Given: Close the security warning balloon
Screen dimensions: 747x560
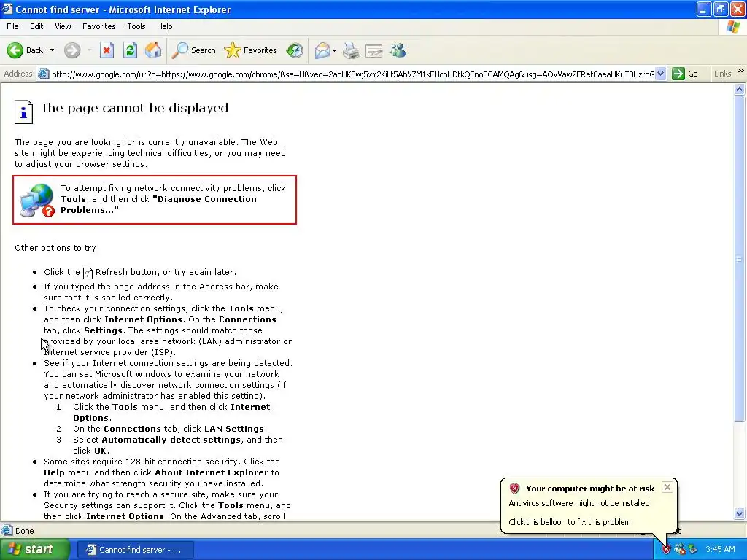Looking at the screenshot, I should pos(667,487).
